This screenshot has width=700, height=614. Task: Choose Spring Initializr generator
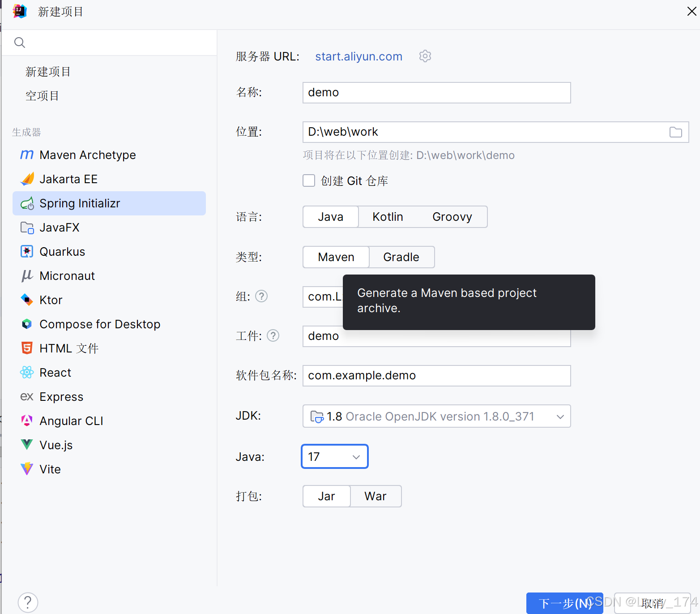point(109,203)
